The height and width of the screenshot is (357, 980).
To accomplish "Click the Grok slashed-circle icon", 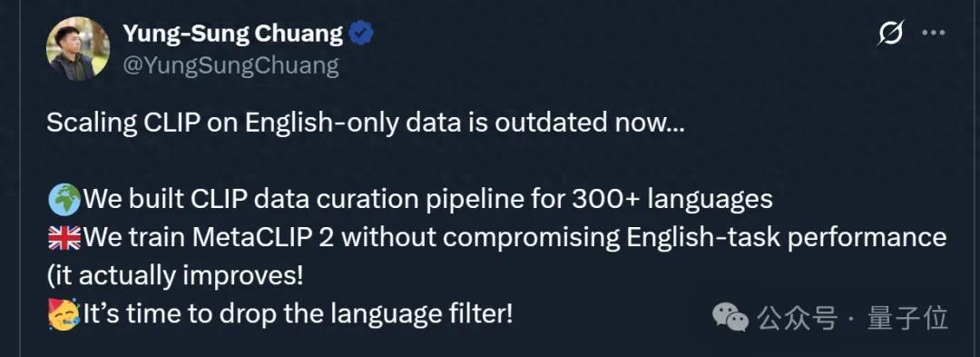I will coord(891,33).
